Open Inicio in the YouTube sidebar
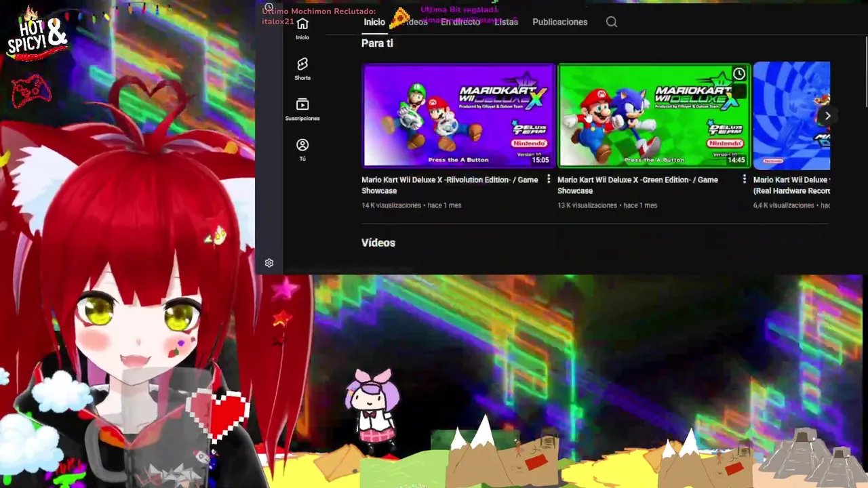 click(302, 29)
